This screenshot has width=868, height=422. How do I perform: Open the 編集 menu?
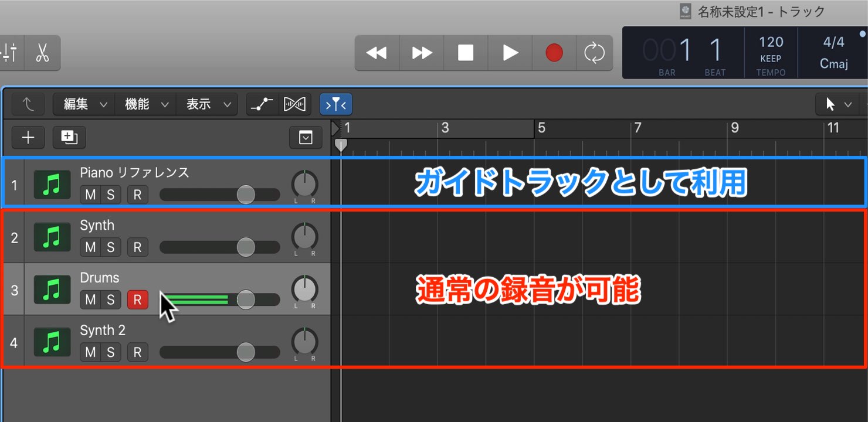[83, 104]
